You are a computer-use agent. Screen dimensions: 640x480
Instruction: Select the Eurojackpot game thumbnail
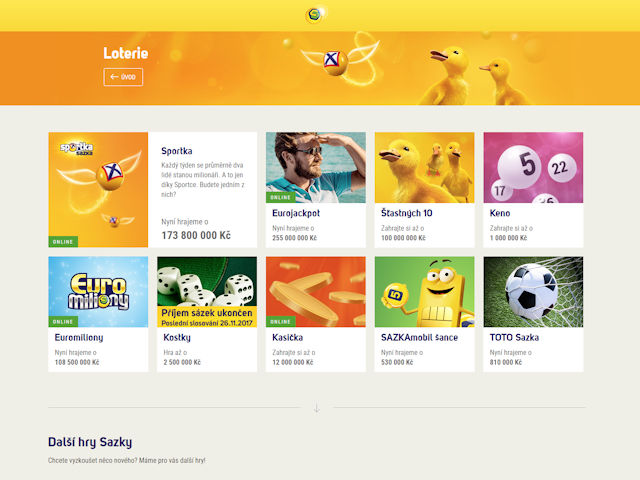coord(316,167)
